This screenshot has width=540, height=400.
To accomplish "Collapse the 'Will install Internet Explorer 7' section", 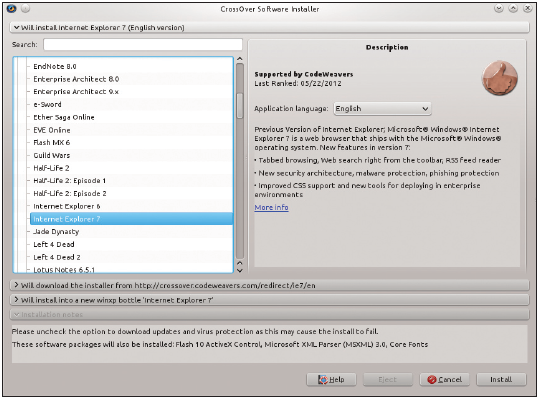I will [269, 28].
